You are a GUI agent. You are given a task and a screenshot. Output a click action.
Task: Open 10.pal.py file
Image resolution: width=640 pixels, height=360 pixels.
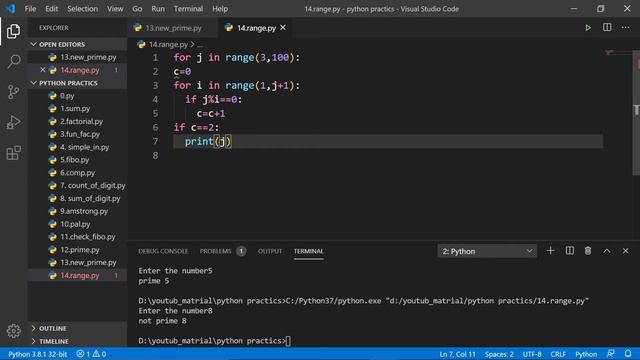(x=76, y=224)
